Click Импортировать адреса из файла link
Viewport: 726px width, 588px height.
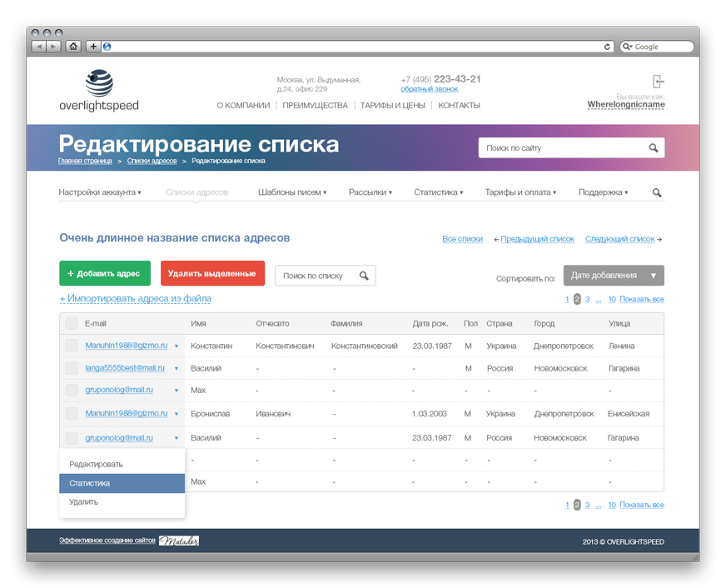(135, 299)
